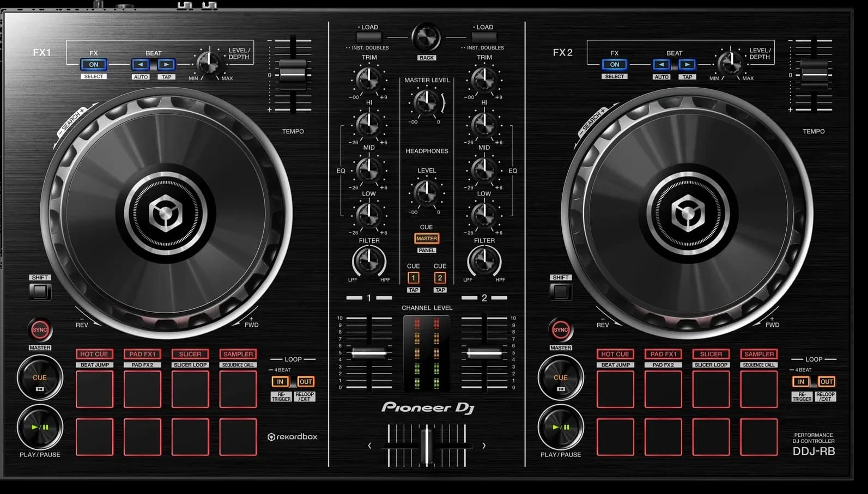
Task: Select left deck PAD FX1 mode
Action: click(x=142, y=354)
